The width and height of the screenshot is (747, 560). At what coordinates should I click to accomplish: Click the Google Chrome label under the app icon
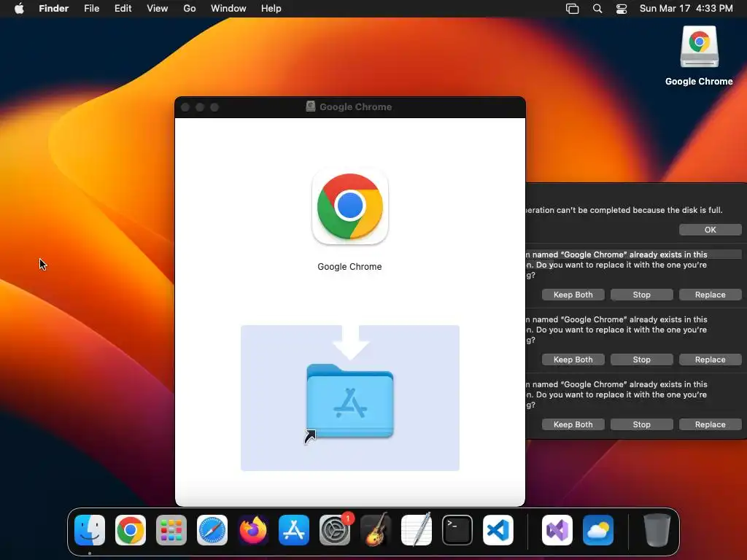coord(349,267)
